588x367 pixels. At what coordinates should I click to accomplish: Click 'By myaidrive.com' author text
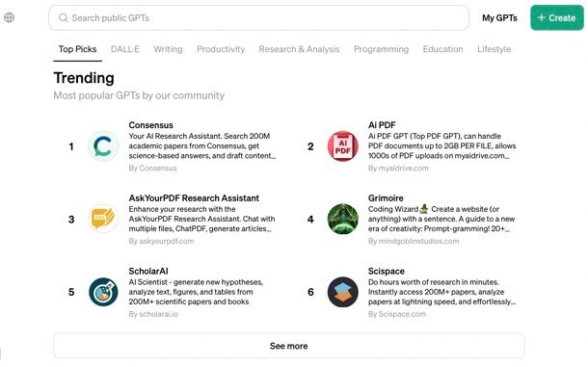point(398,169)
